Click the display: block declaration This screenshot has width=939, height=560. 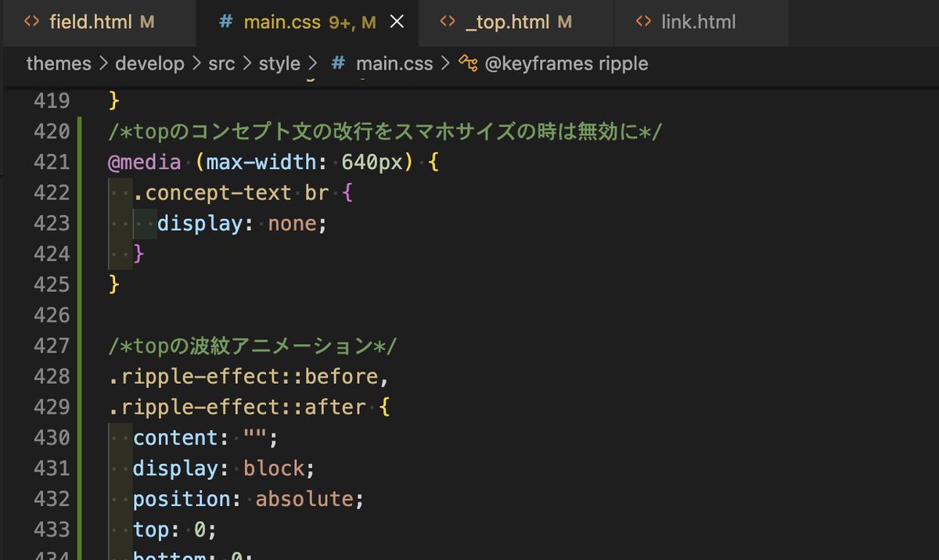click(224, 468)
